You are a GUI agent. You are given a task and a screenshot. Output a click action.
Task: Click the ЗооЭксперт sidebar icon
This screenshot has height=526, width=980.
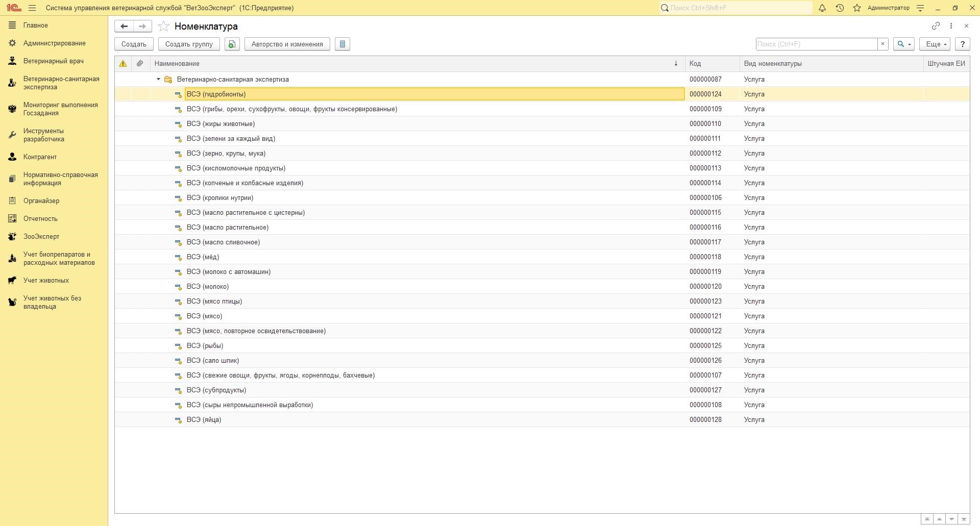click(12, 237)
